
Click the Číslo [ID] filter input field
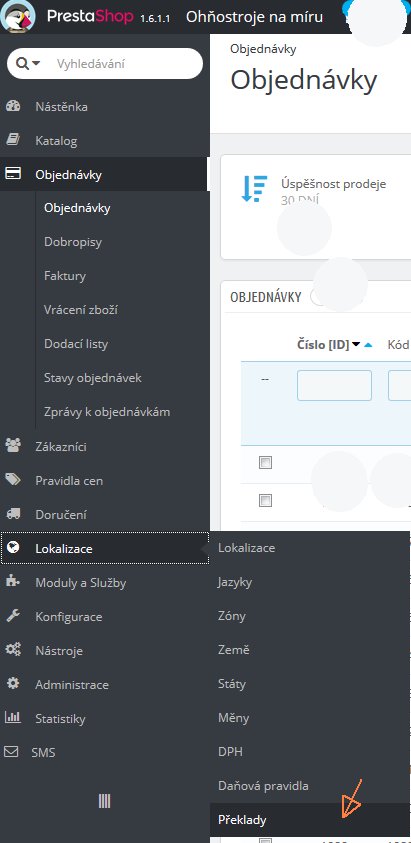(334, 385)
